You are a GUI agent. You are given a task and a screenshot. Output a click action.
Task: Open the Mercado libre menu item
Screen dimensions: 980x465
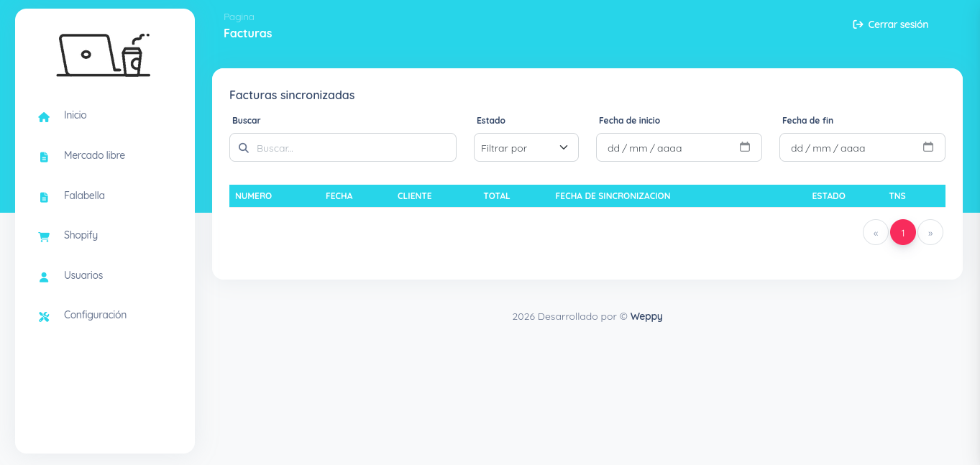pyautogui.click(x=94, y=155)
